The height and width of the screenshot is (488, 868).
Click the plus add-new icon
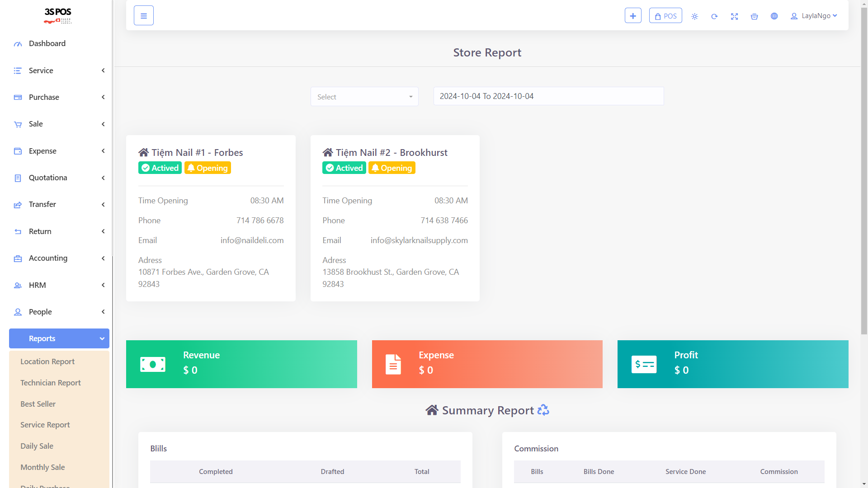coord(633,16)
